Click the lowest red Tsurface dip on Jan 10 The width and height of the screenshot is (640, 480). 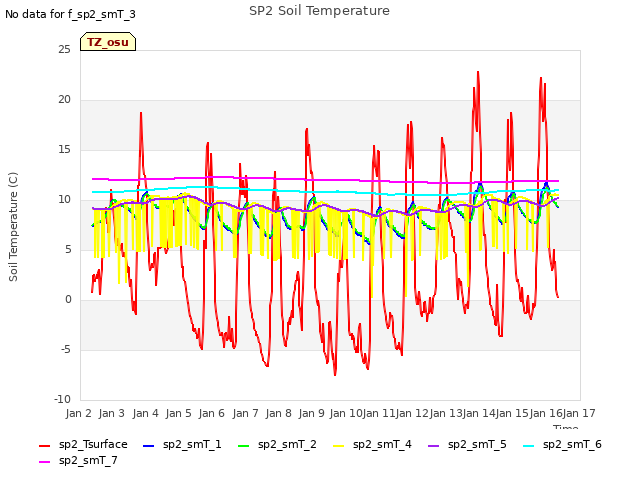click(x=335, y=374)
